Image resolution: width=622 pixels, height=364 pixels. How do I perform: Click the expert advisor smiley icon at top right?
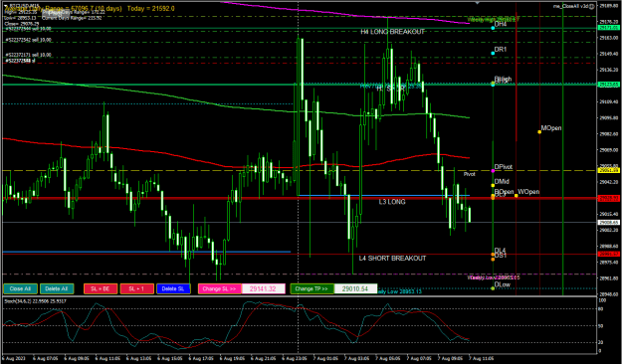coord(592,6)
